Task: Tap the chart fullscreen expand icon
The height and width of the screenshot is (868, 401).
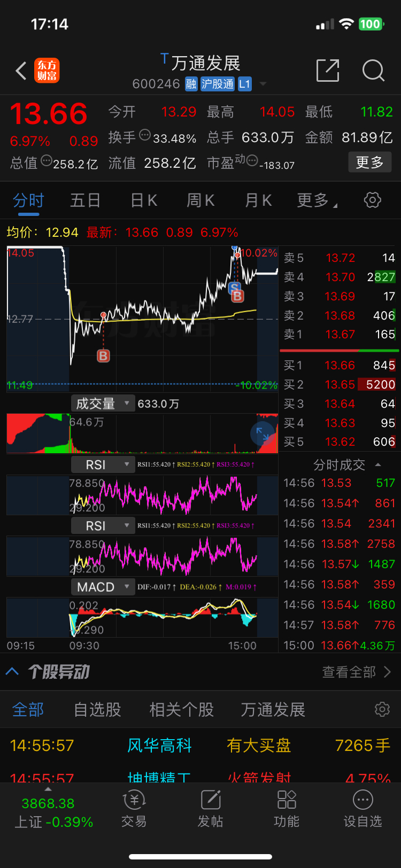Action: [263, 434]
